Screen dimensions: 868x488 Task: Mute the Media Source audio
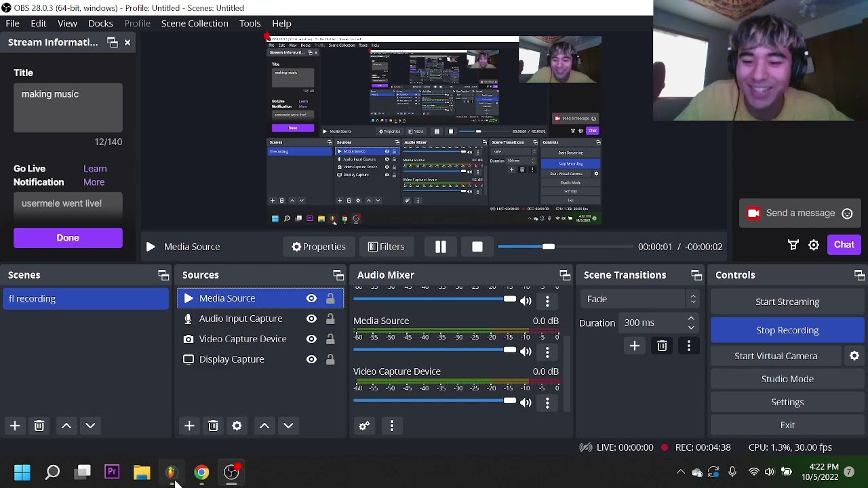(x=526, y=351)
